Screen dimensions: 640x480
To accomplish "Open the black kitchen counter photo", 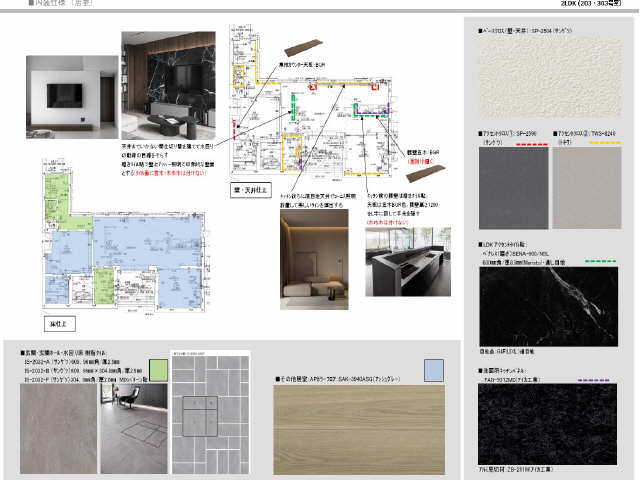I will [408, 262].
